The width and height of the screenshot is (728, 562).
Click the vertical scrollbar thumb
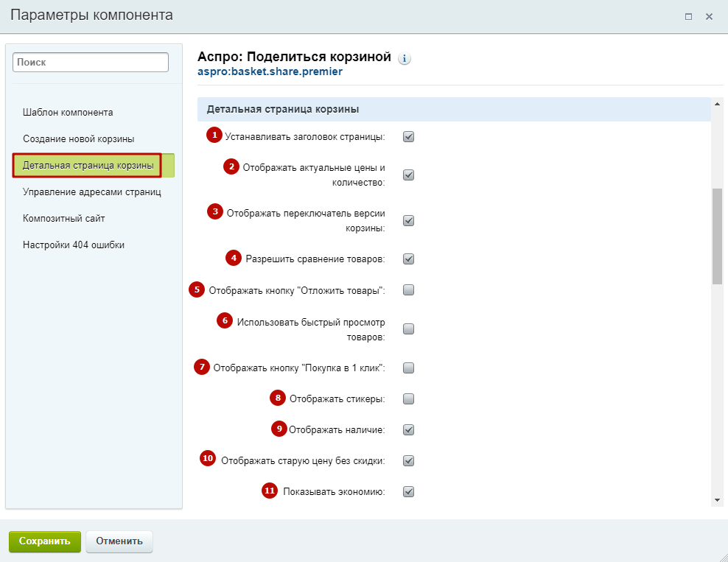pyautogui.click(x=718, y=236)
